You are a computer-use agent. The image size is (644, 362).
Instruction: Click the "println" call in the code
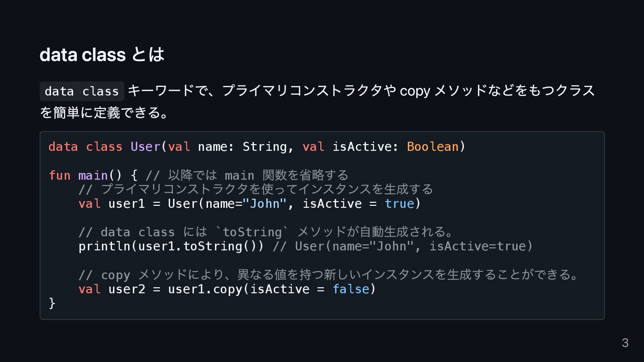coord(104,246)
